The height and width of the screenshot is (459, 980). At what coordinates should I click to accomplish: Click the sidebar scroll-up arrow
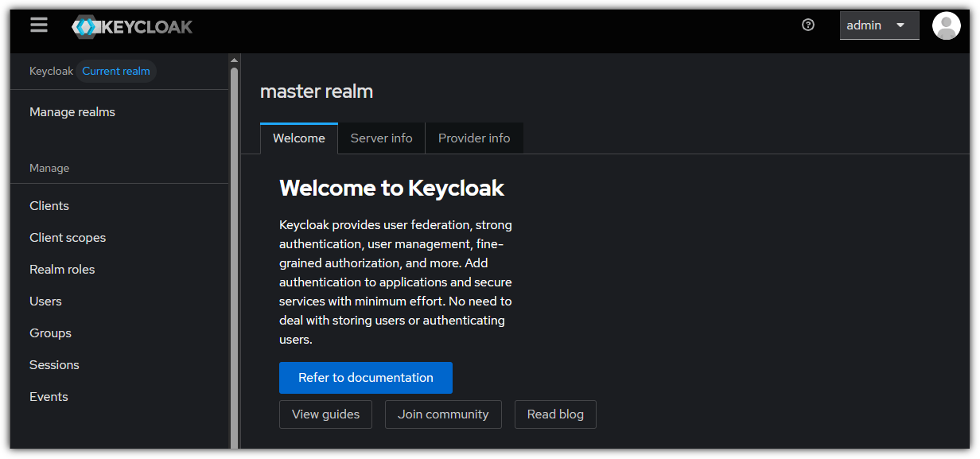click(234, 60)
